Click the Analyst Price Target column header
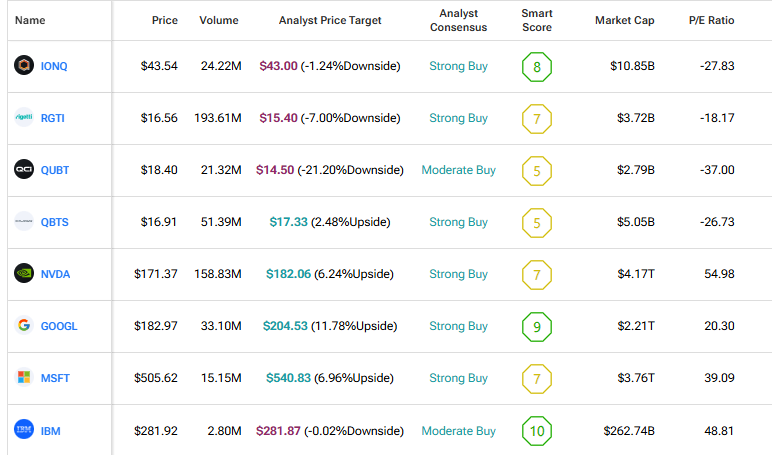Screen dimensions: 772x455 329,20
